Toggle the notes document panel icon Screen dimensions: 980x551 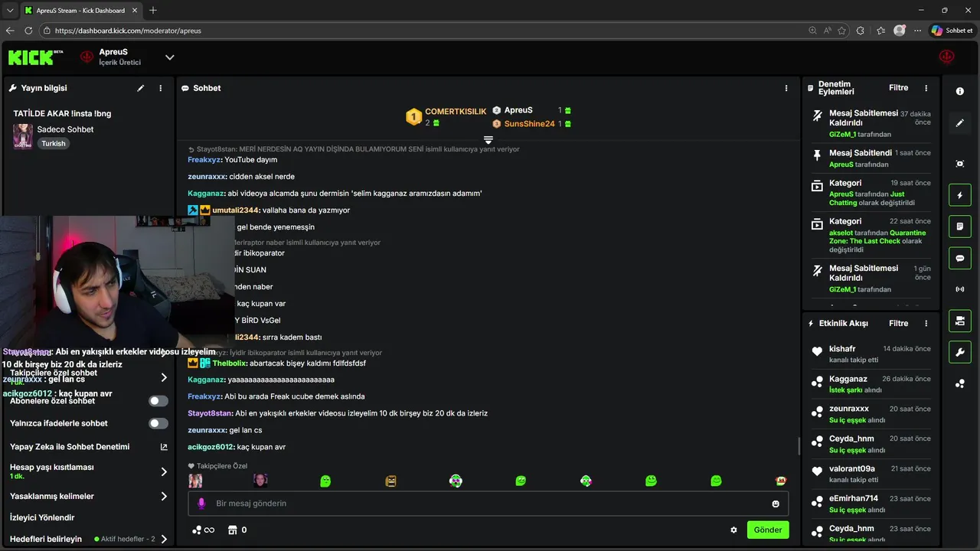point(960,227)
